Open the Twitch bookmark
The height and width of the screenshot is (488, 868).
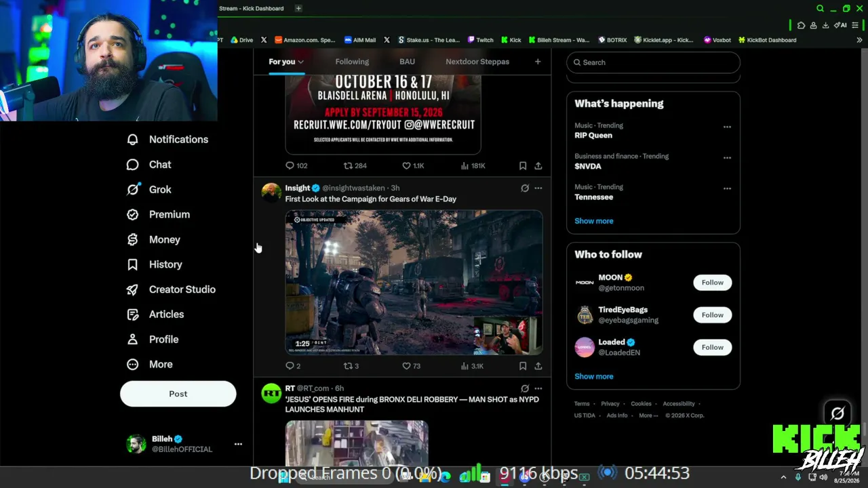tap(480, 40)
